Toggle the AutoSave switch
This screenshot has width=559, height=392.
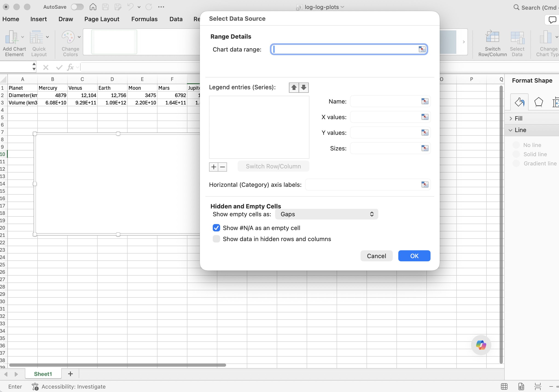[x=77, y=7]
